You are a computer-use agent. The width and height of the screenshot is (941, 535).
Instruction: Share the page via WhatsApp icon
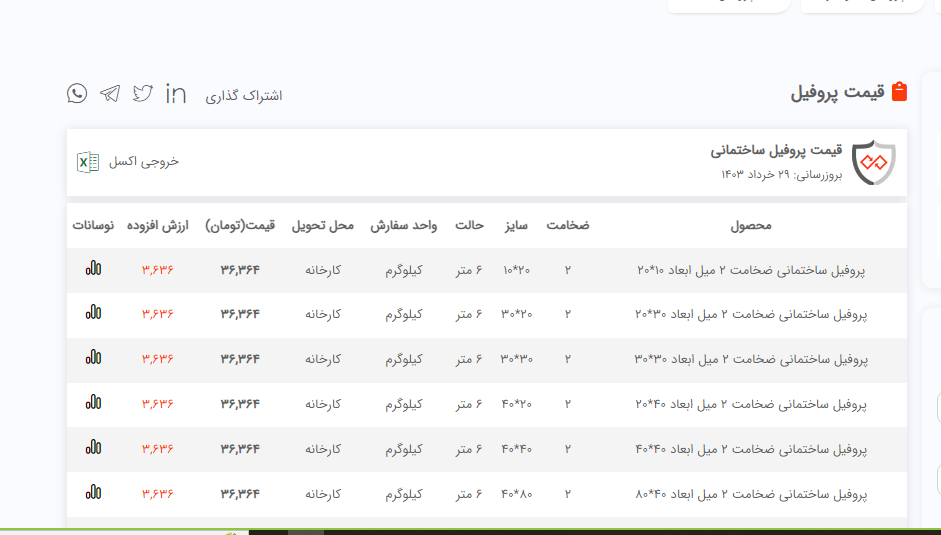click(x=77, y=93)
